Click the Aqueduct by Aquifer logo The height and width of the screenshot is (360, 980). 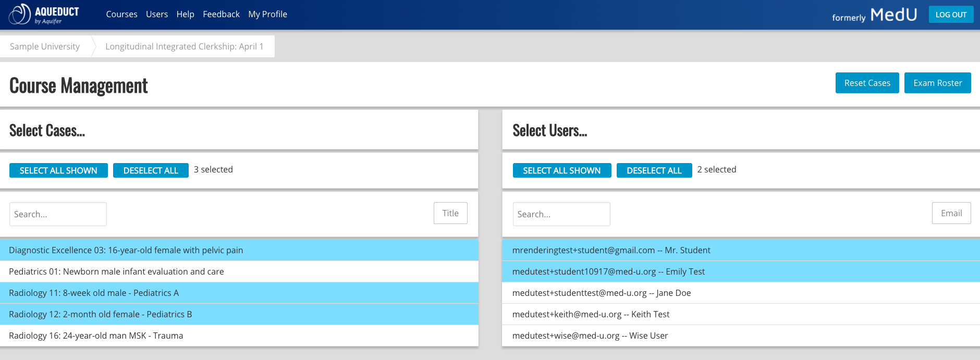(44, 15)
